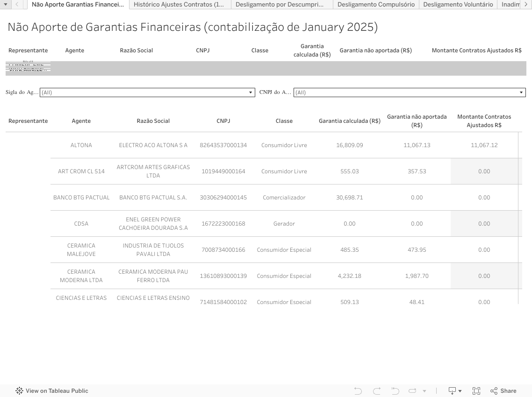Image resolution: width=532 pixels, height=397 pixels.
Task: Open the Download menu icon
Action: (x=455, y=391)
